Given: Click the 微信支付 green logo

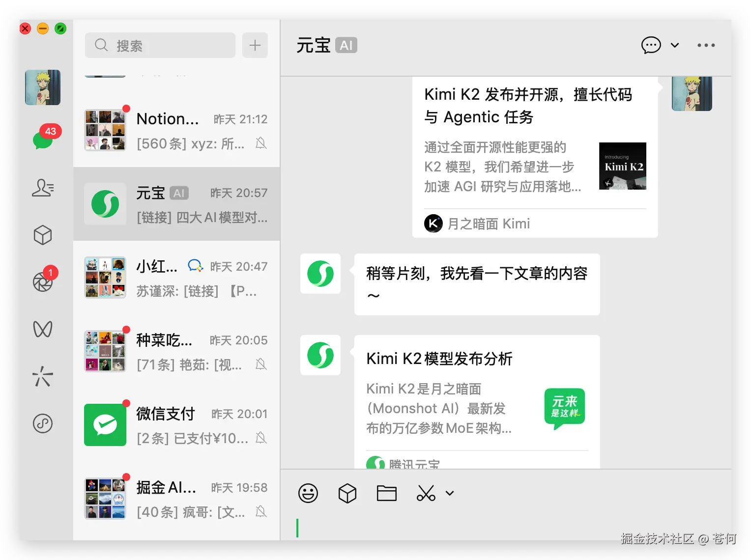Looking at the screenshot, I should (105, 425).
